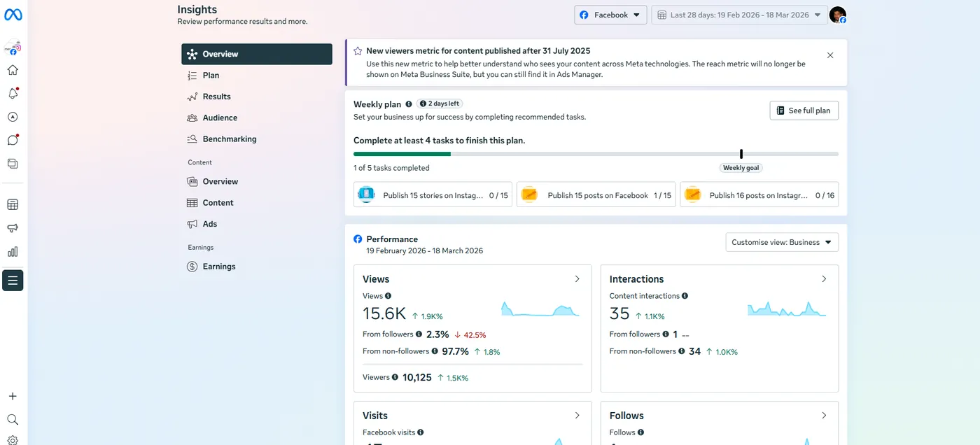Click the 15.6K views value

384,314
